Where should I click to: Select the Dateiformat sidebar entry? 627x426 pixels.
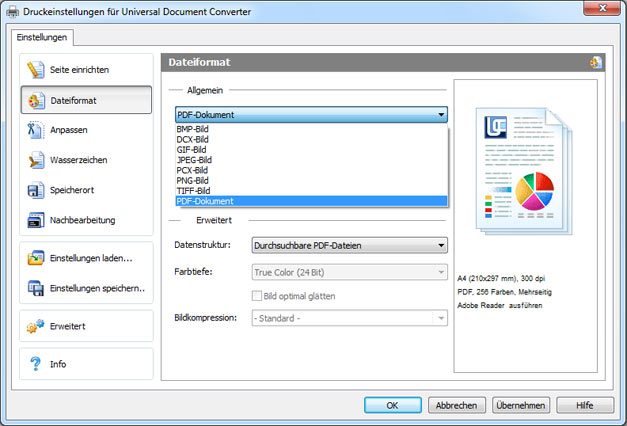tap(86, 100)
